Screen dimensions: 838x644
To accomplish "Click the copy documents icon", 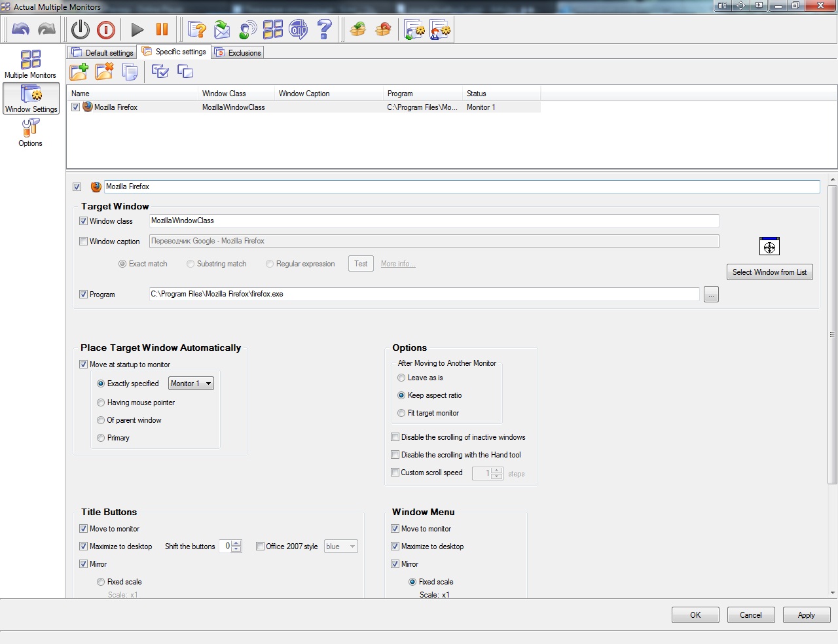I will (130, 71).
